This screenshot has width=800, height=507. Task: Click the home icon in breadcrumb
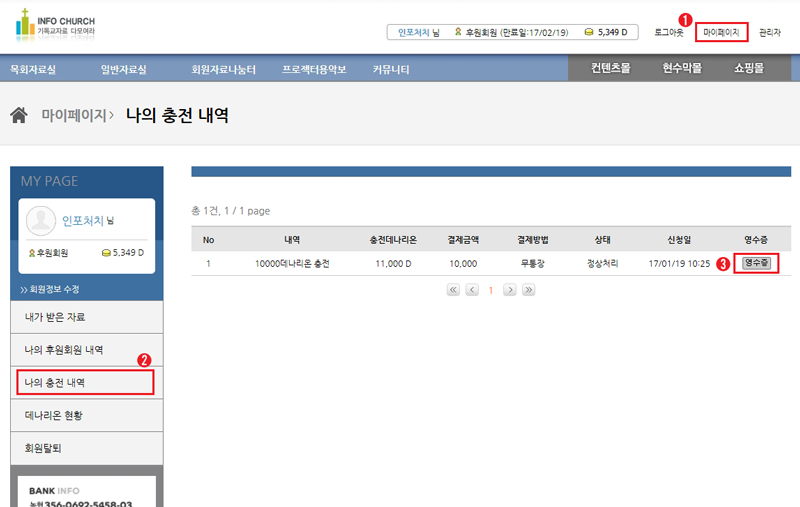(19, 115)
